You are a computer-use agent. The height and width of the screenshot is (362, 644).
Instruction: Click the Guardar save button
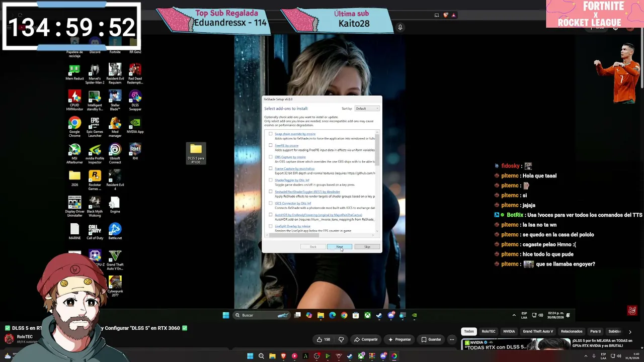[x=431, y=339]
